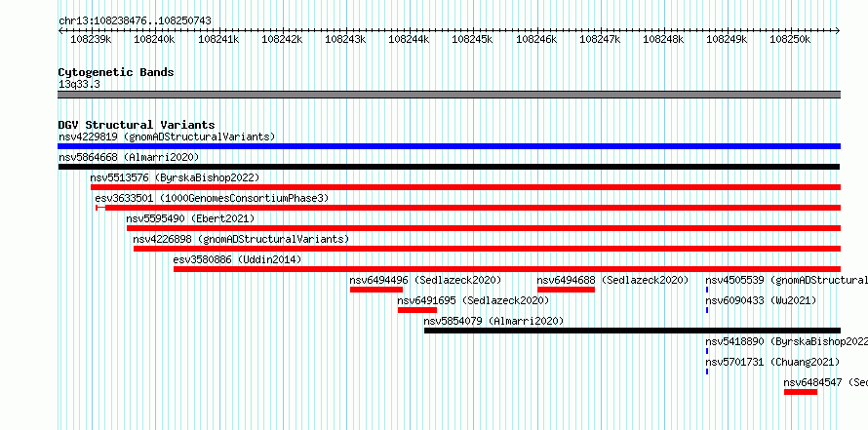Click the '13q33.3' band label
The width and height of the screenshot is (868, 430).
coord(79,85)
